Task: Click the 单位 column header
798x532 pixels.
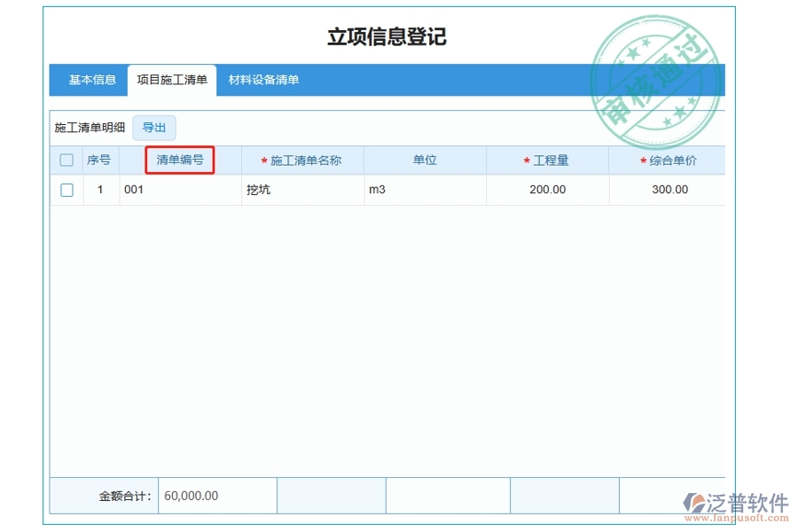Action: (x=425, y=160)
